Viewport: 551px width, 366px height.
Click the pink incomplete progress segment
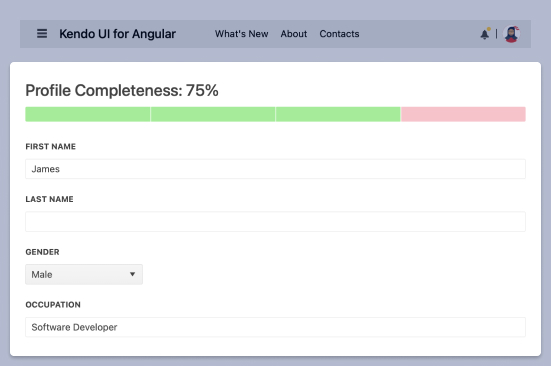pos(463,114)
